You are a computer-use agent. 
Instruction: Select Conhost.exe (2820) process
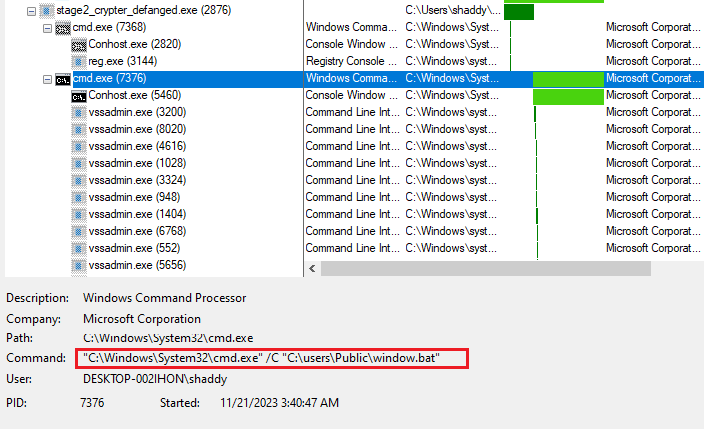135,44
